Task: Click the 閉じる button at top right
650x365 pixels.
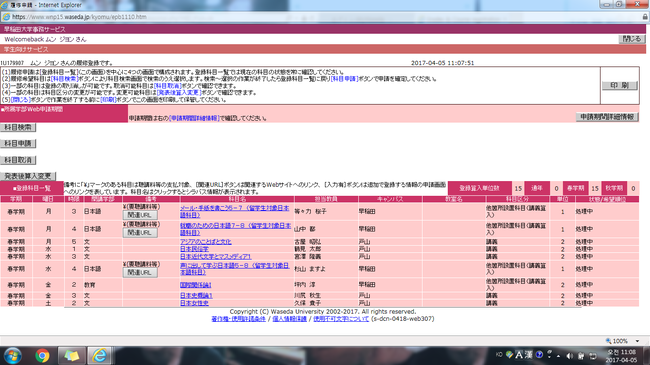Action: tap(632, 39)
